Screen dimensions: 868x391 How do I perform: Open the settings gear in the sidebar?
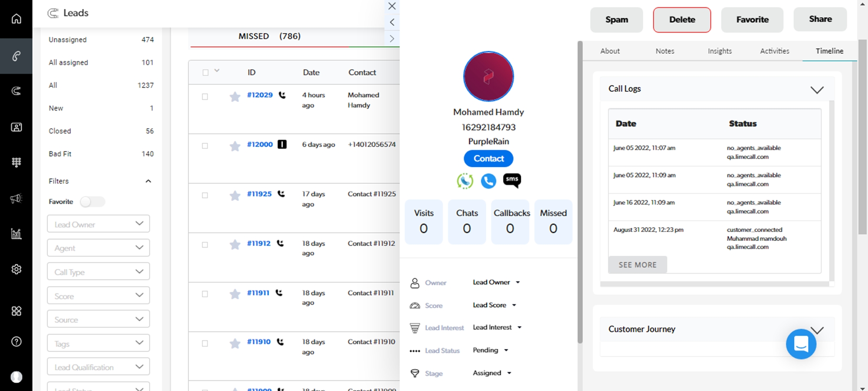tap(16, 269)
